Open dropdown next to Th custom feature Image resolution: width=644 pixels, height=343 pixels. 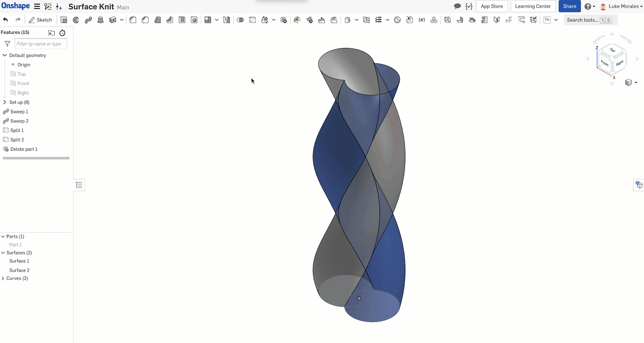point(556,20)
